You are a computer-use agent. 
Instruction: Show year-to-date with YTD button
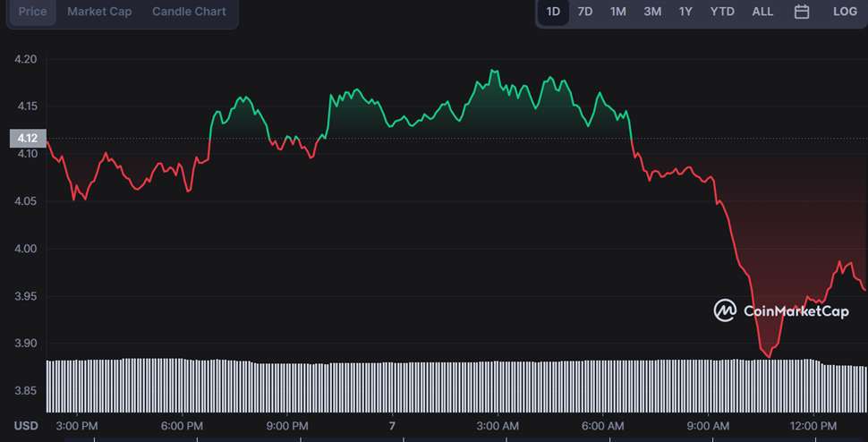pyautogui.click(x=722, y=12)
